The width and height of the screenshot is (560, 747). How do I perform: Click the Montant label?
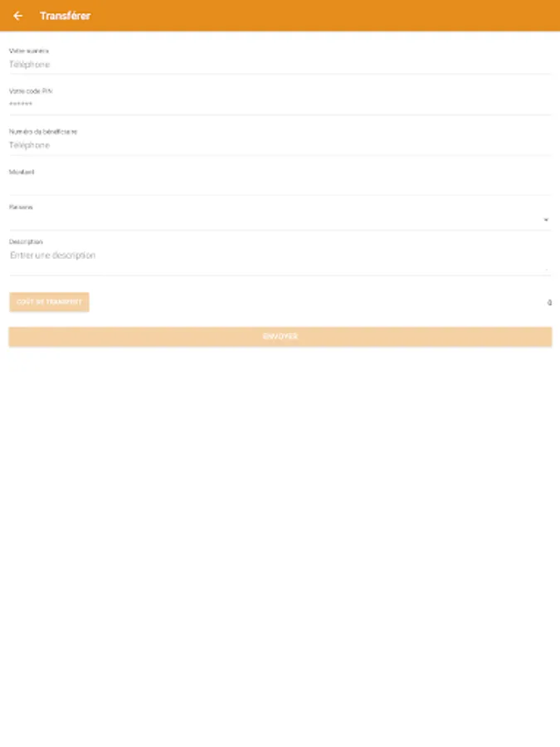(x=22, y=172)
